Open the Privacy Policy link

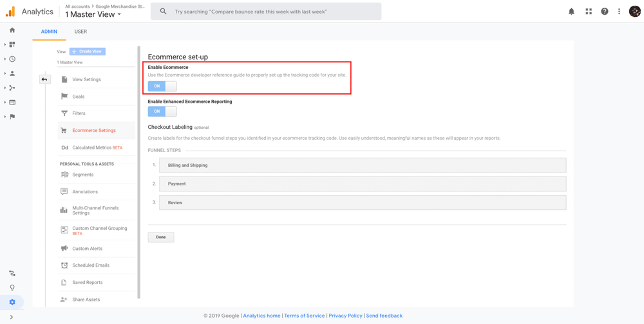(x=345, y=316)
